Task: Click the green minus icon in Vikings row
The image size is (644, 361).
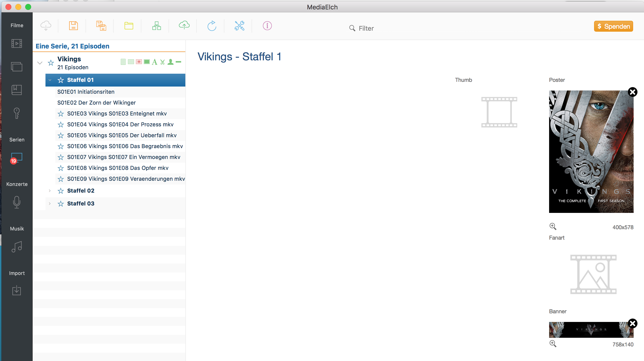Action: click(x=178, y=62)
